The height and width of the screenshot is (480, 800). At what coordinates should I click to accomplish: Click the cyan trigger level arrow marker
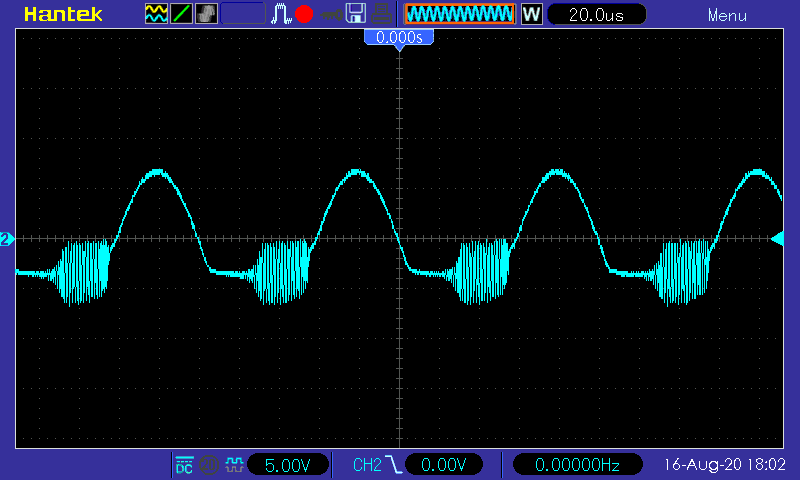coord(778,238)
